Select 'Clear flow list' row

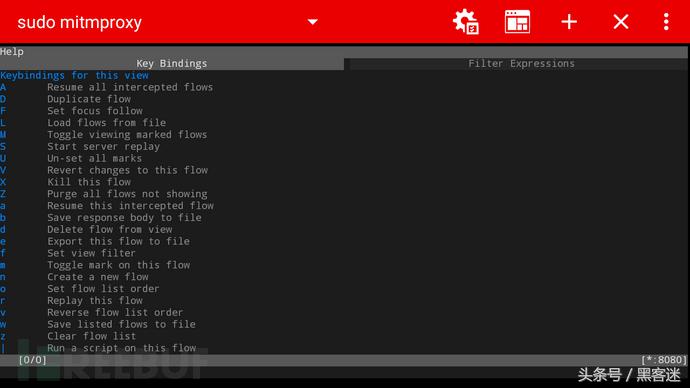pyautogui.click(x=68, y=337)
